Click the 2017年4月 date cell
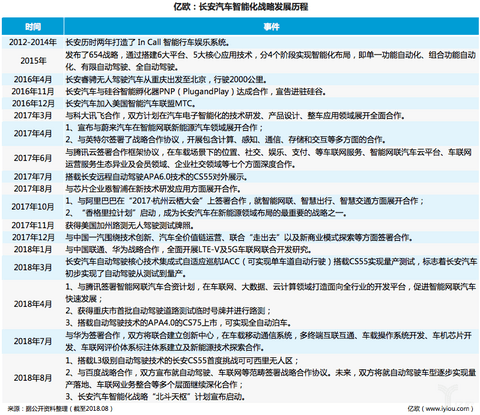480x415 pixels. pos(33,134)
